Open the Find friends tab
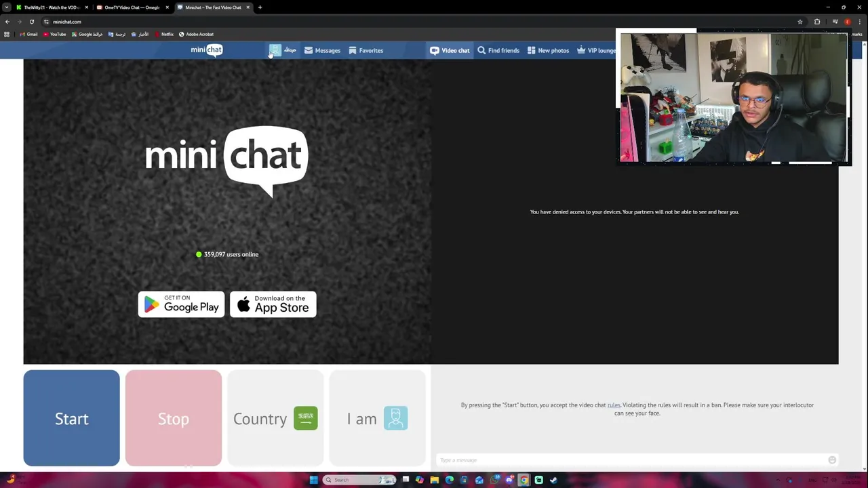The image size is (868, 488). tap(498, 50)
